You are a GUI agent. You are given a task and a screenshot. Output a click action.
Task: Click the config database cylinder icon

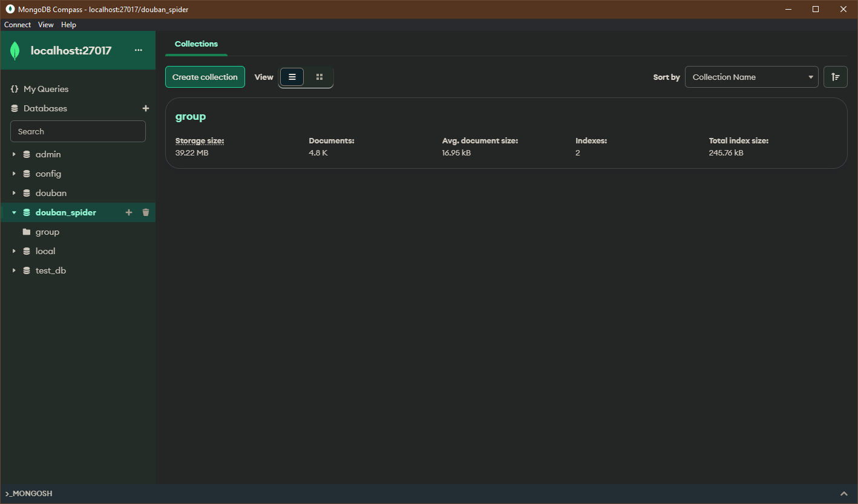pyautogui.click(x=27, y=174)
